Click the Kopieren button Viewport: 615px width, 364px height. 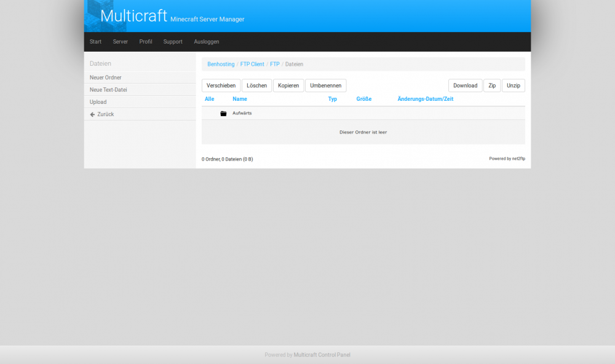(288, 85)
